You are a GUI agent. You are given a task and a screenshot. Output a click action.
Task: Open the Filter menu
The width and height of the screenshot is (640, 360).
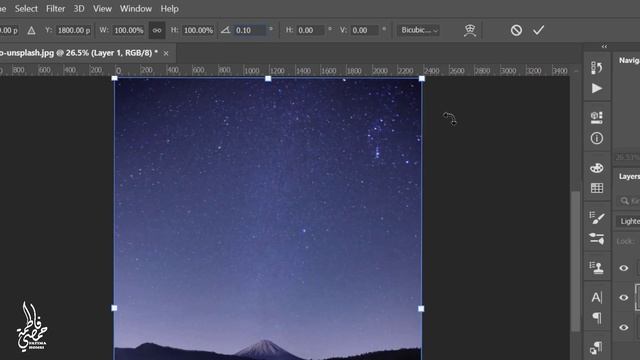[x=56, y=9]
